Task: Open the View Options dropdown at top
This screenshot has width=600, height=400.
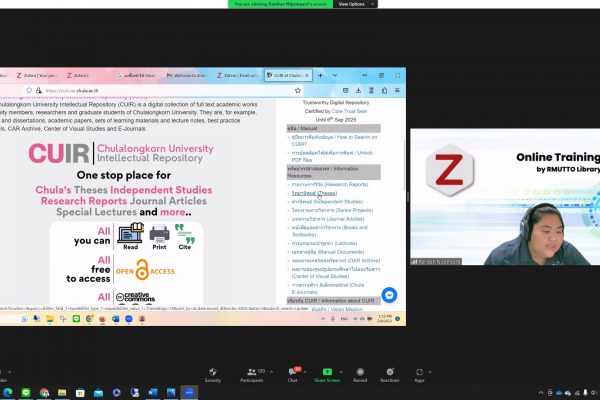Action: click(355, 4)
